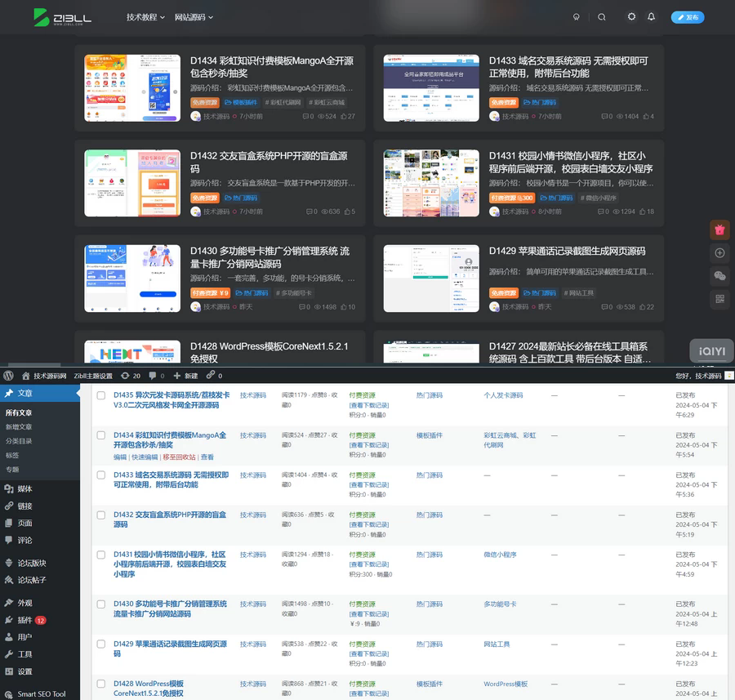Image resolution: width=735 pixels, height=700 pixels.
Task: Tick the checkbox next to D1431 post row
Action: tap(101, 555)
